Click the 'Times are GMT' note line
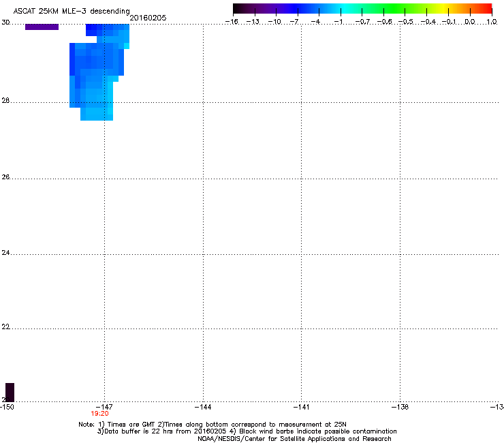504x443 pixels. click(x=212, y=425)
